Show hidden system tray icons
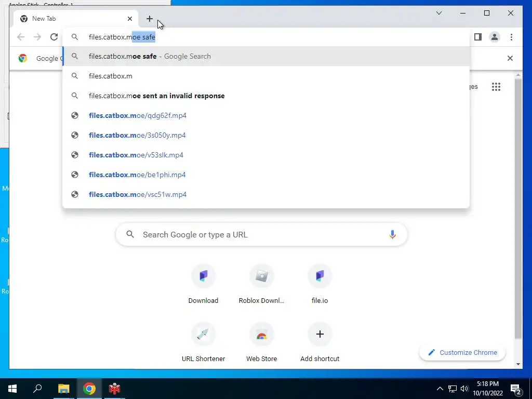Viewport: 532px width, 399px height. click(440, 389)
